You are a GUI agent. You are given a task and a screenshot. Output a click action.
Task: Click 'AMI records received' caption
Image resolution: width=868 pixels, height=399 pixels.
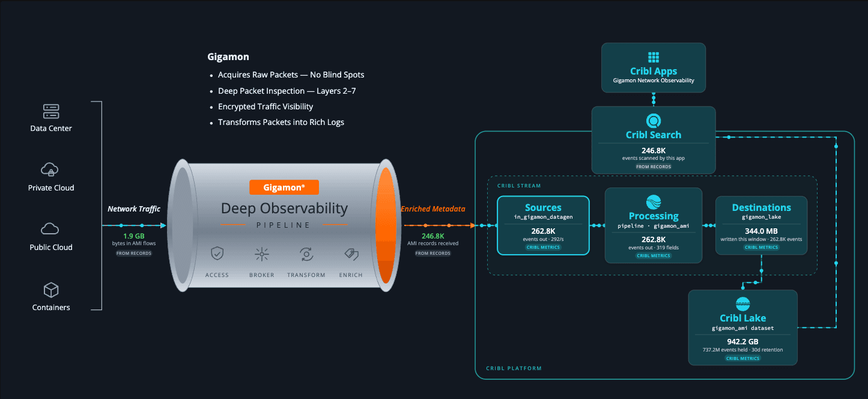[432, 243]
